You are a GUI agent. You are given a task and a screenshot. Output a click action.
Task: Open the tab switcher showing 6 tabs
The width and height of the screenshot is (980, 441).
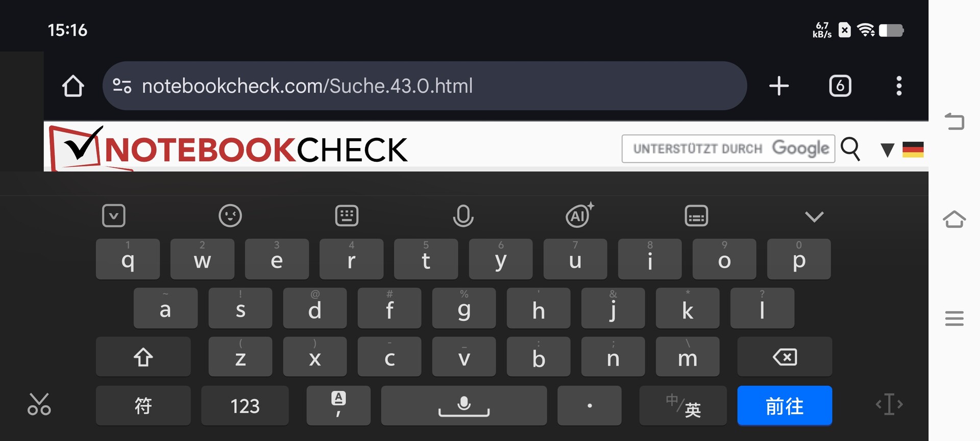click(840, 86)
